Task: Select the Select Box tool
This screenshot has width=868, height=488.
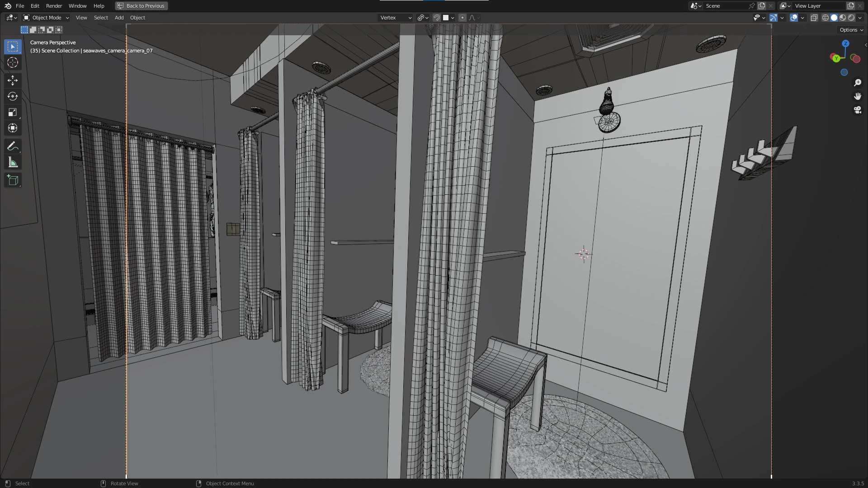Action: pos(13,47)
